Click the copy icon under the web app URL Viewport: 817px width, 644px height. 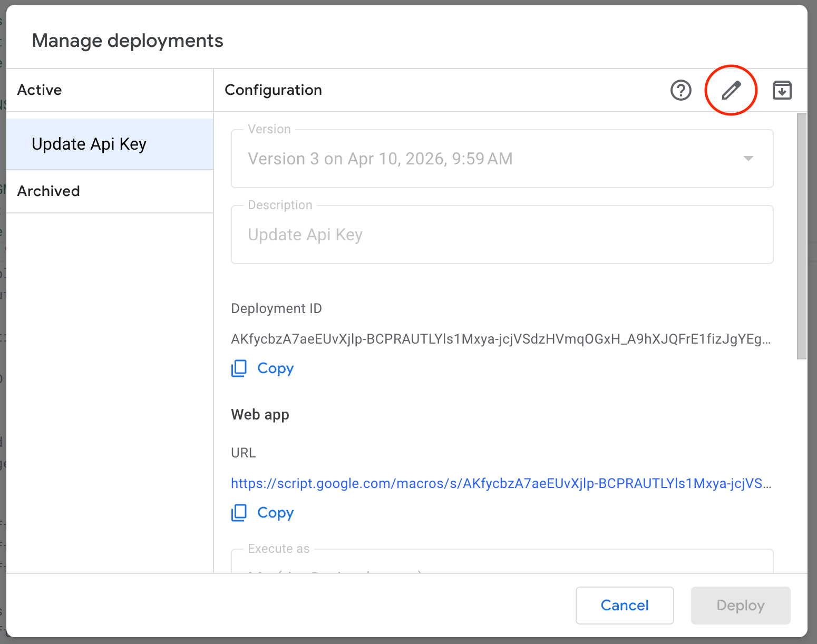pos(239,512)
